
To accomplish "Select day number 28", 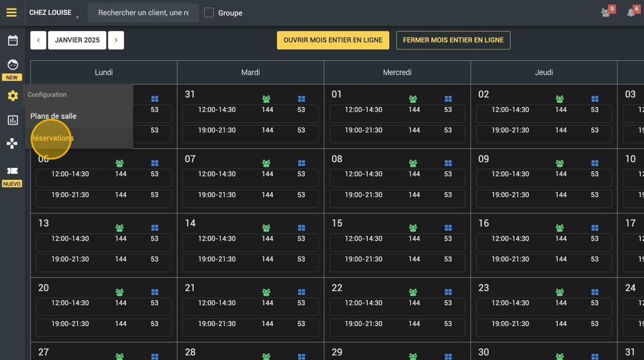I will pos(190,352).
